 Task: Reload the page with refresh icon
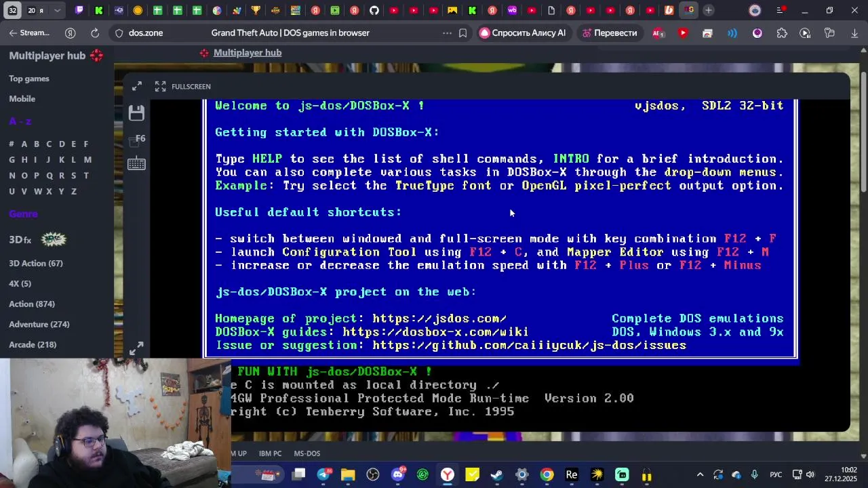point(95,33)
